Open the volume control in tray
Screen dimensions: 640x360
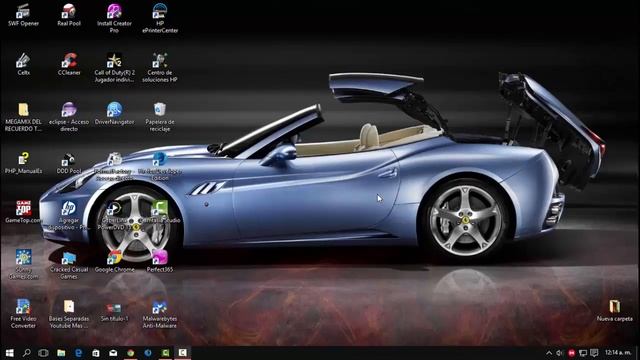(560, 353)
